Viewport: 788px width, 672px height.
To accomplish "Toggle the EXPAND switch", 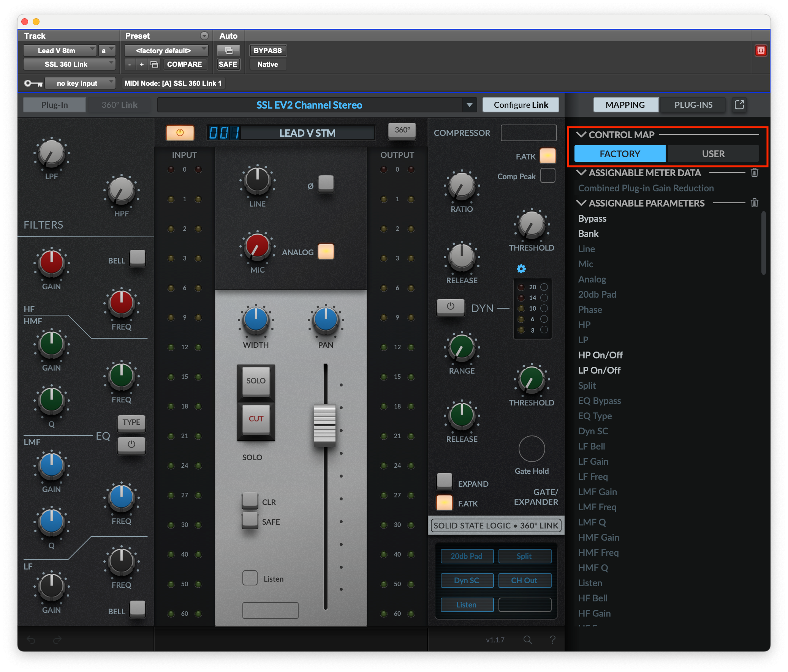I will click(444, 481).
